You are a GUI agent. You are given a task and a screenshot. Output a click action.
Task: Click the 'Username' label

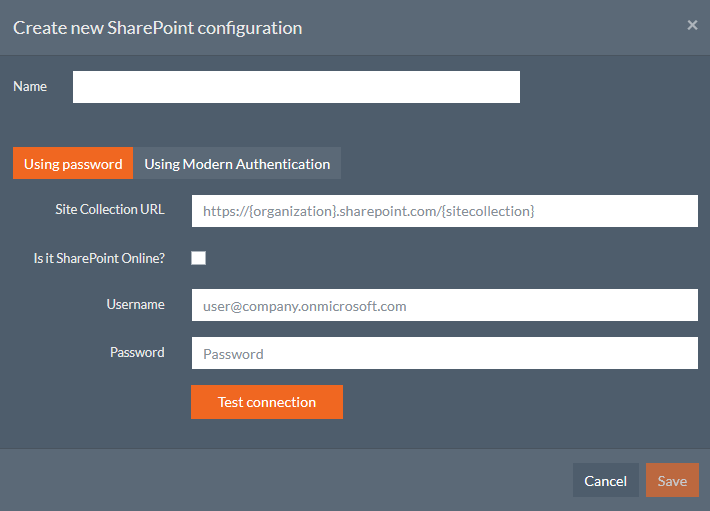tap(135, 305)
